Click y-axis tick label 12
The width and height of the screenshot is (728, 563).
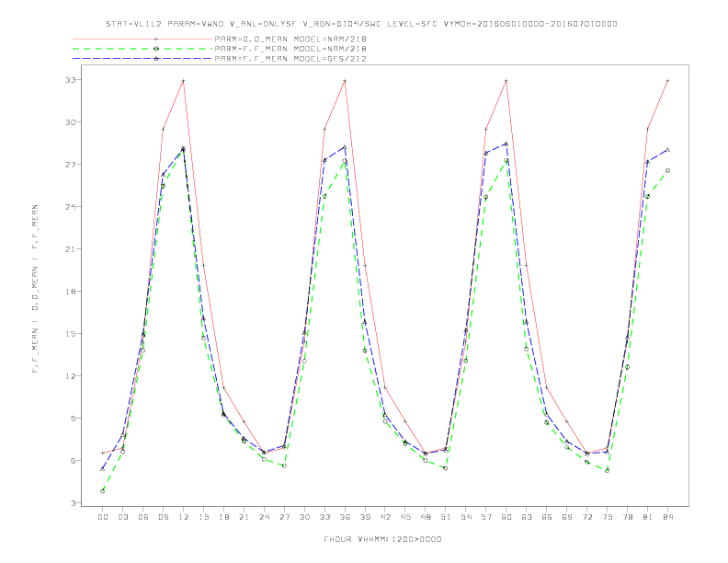(x=71, y=376)
